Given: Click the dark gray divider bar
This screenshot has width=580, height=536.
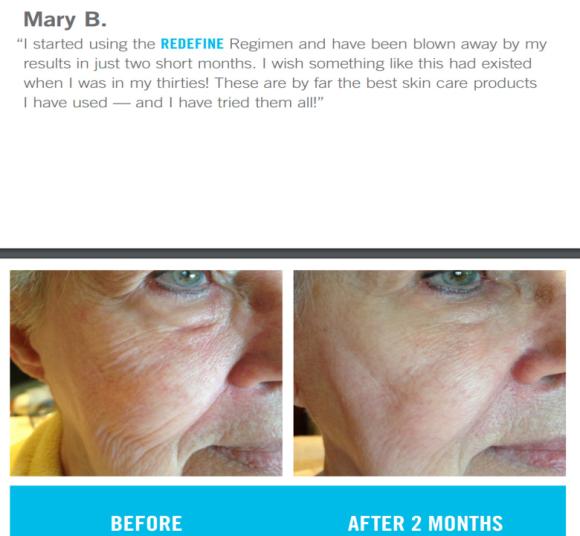Looking at the screenshot, I should [x=290, y=253].
